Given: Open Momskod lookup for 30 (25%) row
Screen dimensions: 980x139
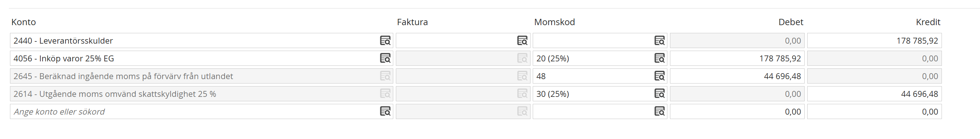Looking at the screenshot, I should click(x=659, y=94).
